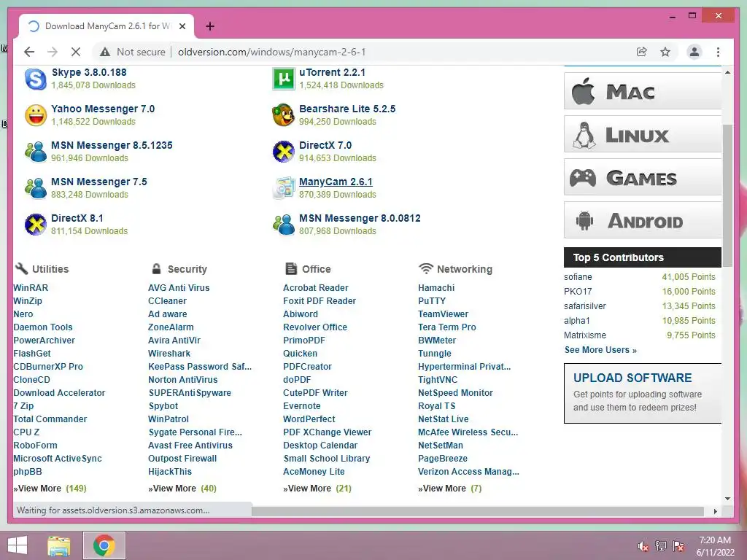Click the uTorrent 2.2.1 green icon

click(284, 79)
